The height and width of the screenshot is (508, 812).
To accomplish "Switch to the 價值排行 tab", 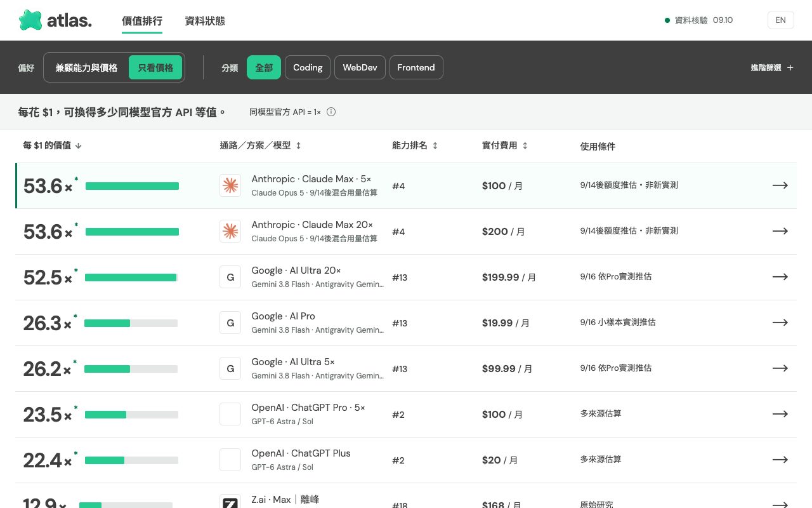I will [x=142, y=20].
